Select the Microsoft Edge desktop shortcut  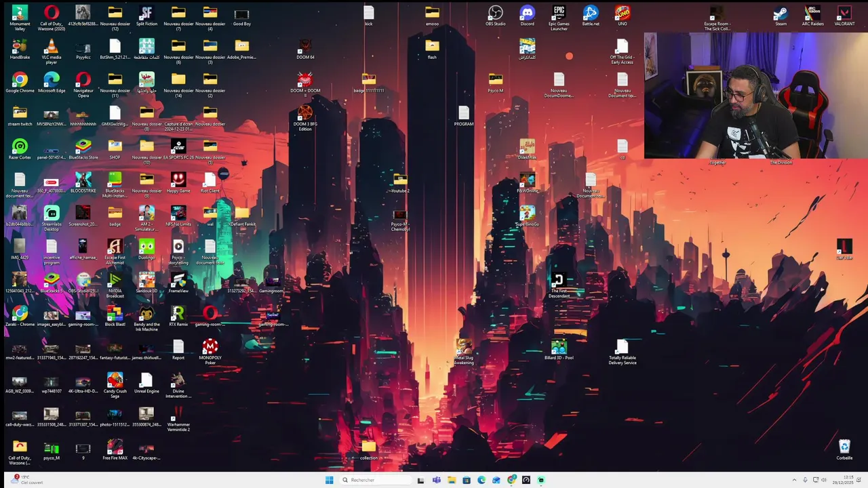[51, 83]
